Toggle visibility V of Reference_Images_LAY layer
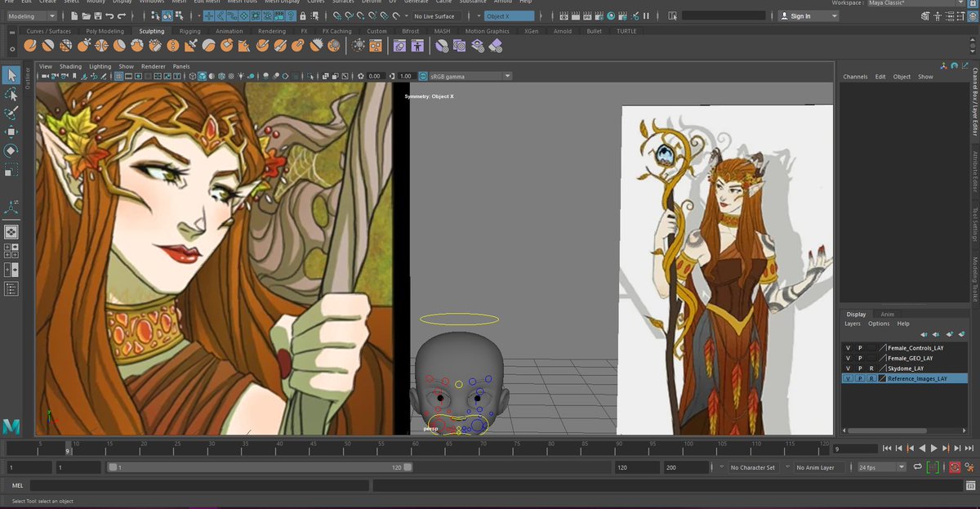The width and height of the screenshot is (980, 509). click(x=848, y=379)
